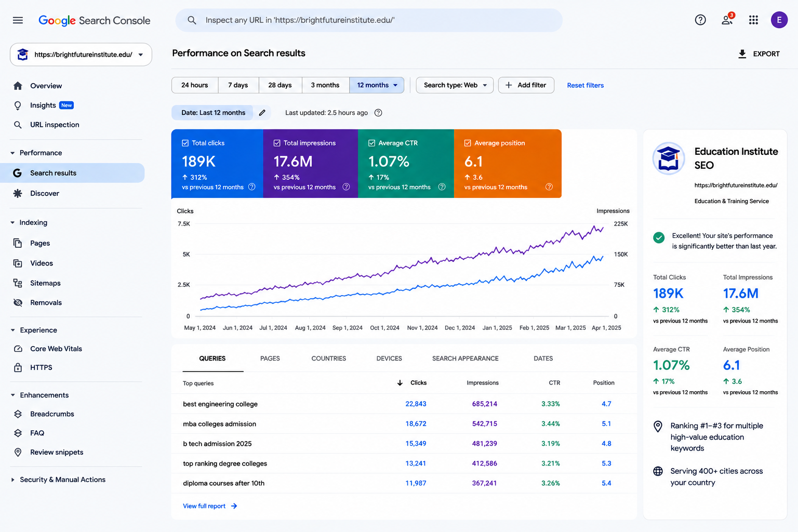Click the 'diploma courses after 10th' query
The width and height of the screenshot is (798, 532).
[x=224, y=483]
